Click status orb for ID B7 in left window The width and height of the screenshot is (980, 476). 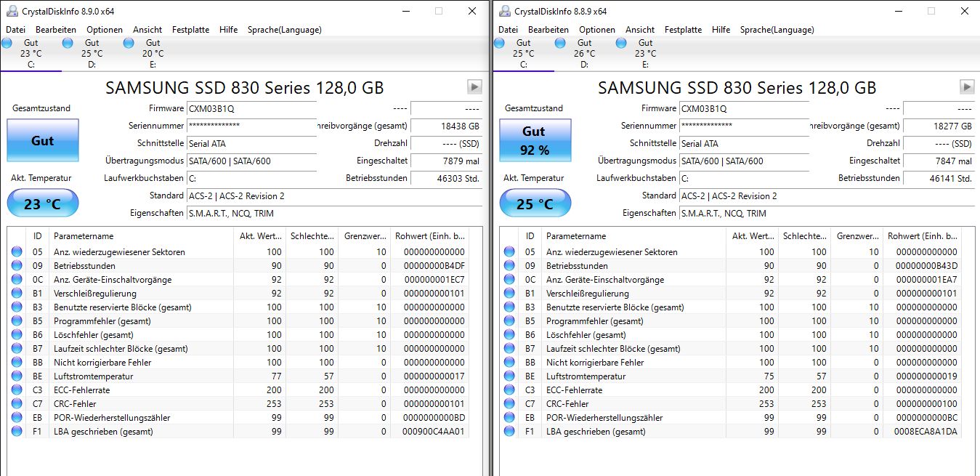17,349
